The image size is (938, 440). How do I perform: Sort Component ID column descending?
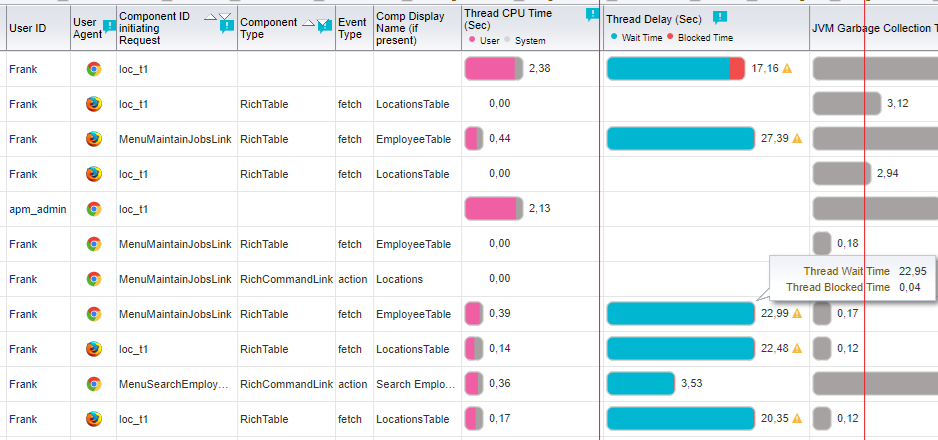[x=224, y=17]
